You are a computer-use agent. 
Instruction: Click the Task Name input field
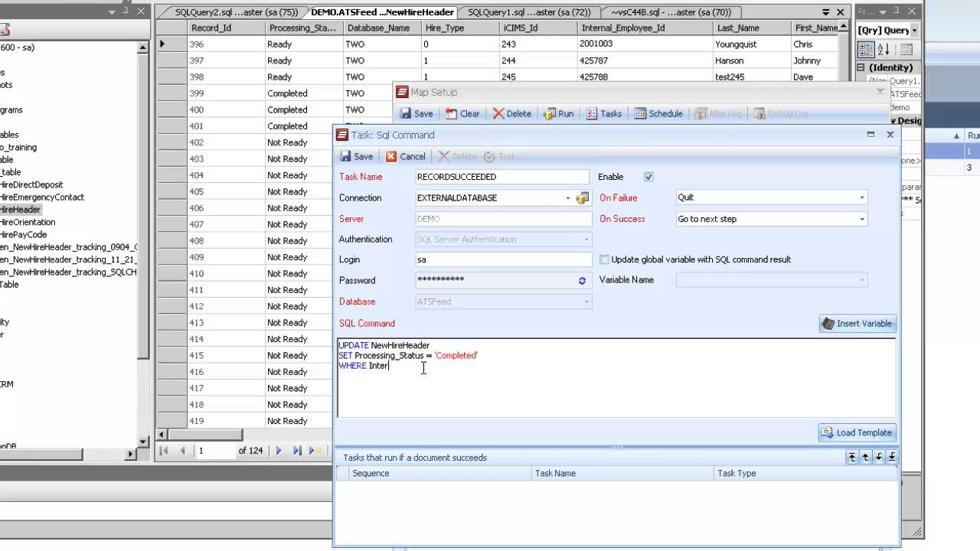pyautogui.click(x=501, y=177)
